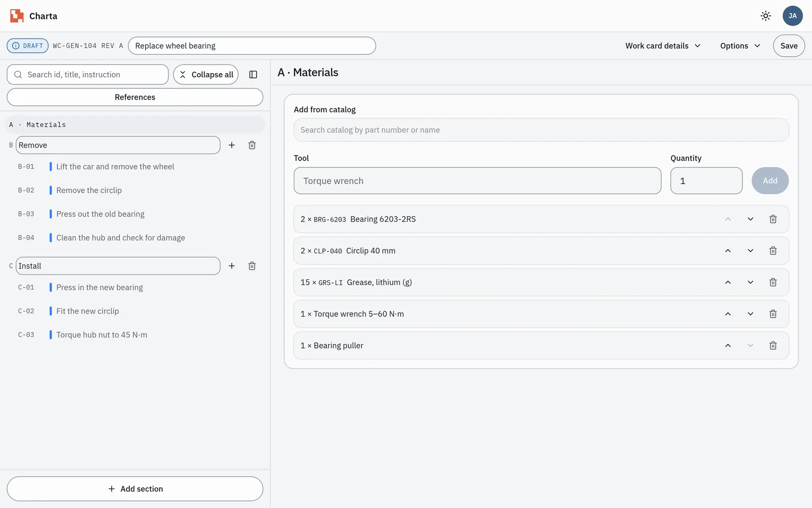
Task: Open the JA user avatar menu
Action: pos(792,16)
